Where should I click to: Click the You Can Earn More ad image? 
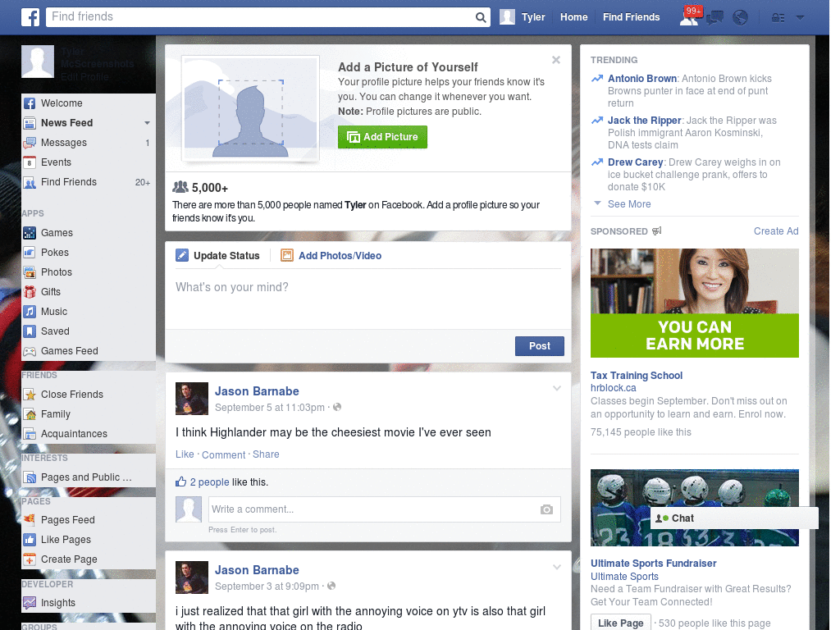tap(694, 303)
